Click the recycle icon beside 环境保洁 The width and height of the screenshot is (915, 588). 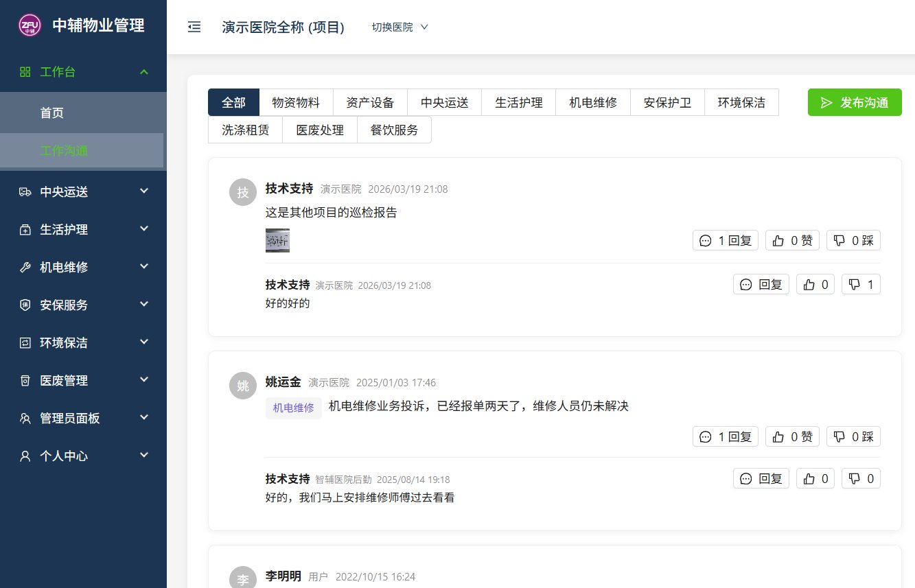[x=25, y=343]
